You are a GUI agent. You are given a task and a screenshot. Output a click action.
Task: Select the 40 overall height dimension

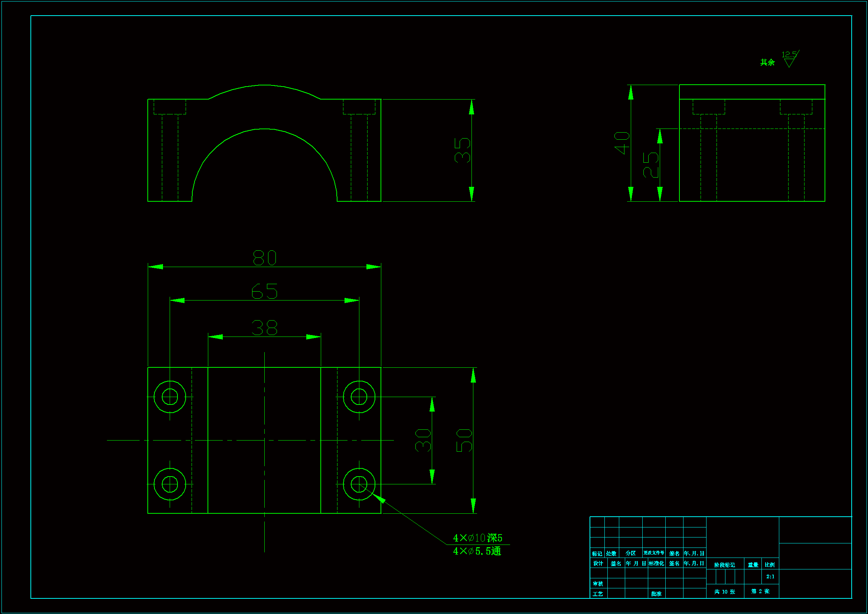(621, 143)
